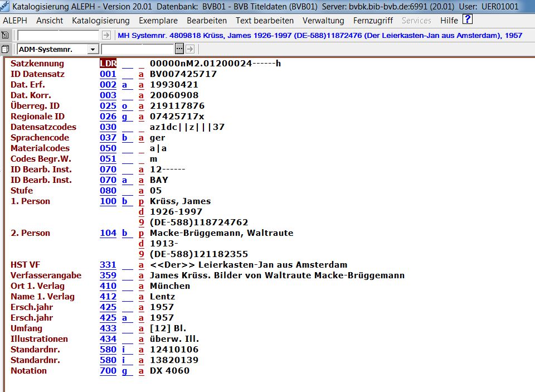This screenshot has height=392, width=535.
Task: Click the record bar icon left of top search field
Action: point(6,35)
